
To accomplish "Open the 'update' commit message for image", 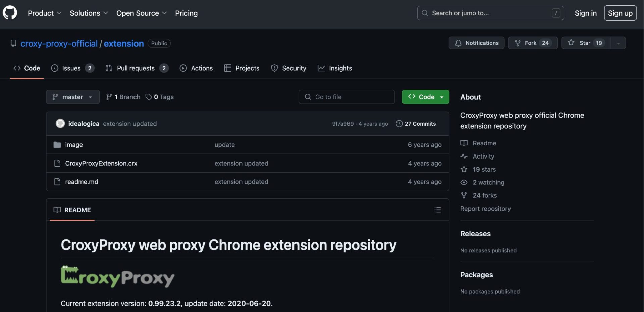I will pos(225,145).
